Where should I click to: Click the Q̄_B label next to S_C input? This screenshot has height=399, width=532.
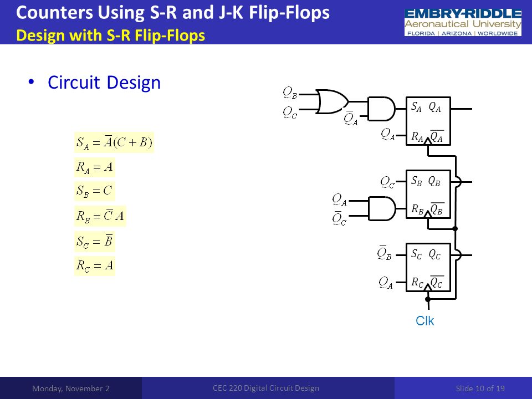pyautogui.click(x=385, y=253)
